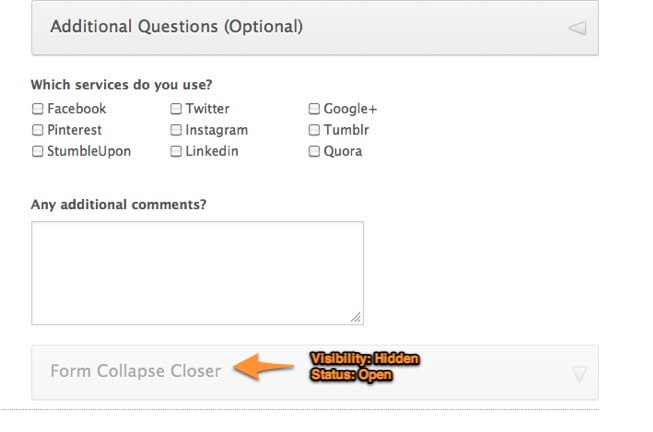The height and width of the screenshot is (432, 653).
Task: Check the Linkedin checkbox
Action: click(176, 152)
